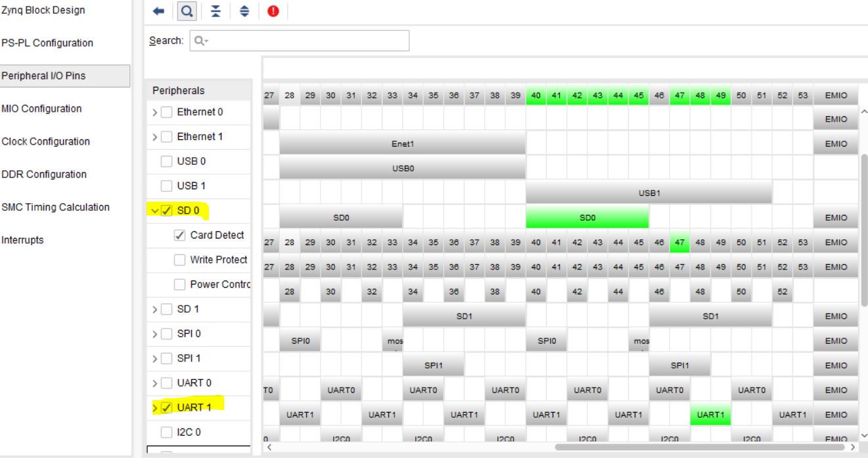Click EMIO button in SD 0 row

tap(836, 216)
